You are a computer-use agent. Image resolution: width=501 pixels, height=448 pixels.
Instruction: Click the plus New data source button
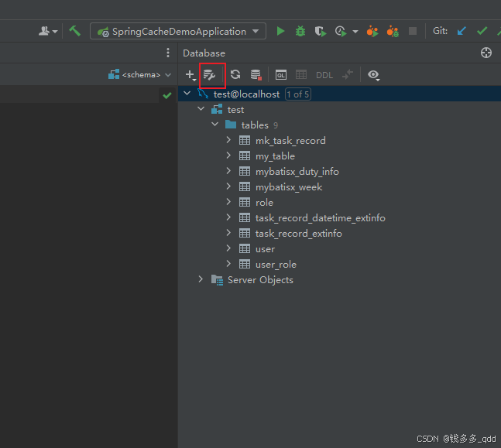tap(190, 75)
